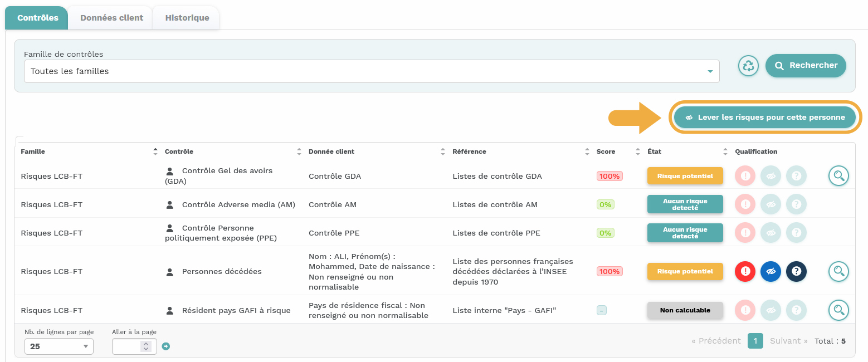Toggle crossed-eye icon in Résident pays GAFI row
Viewport: 868px width, 362px height.
click(x=771, y=310)
